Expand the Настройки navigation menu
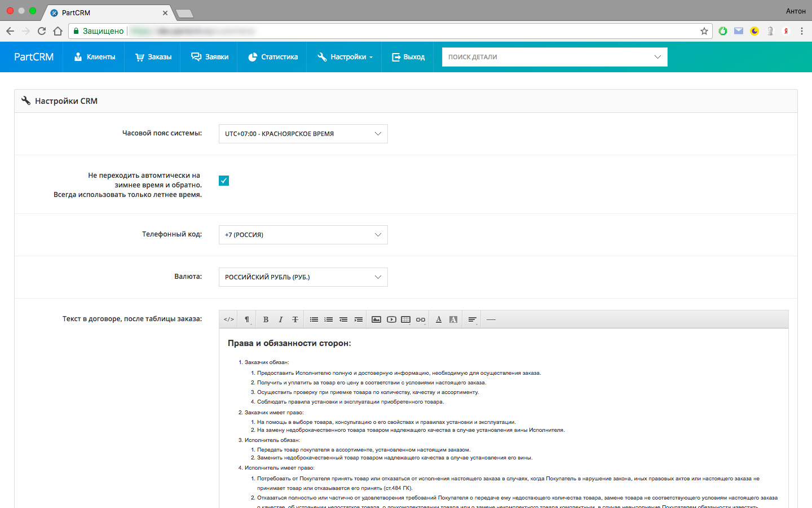Image resolution: width=812 pixels, height=508 pixels. click(345, 57)
